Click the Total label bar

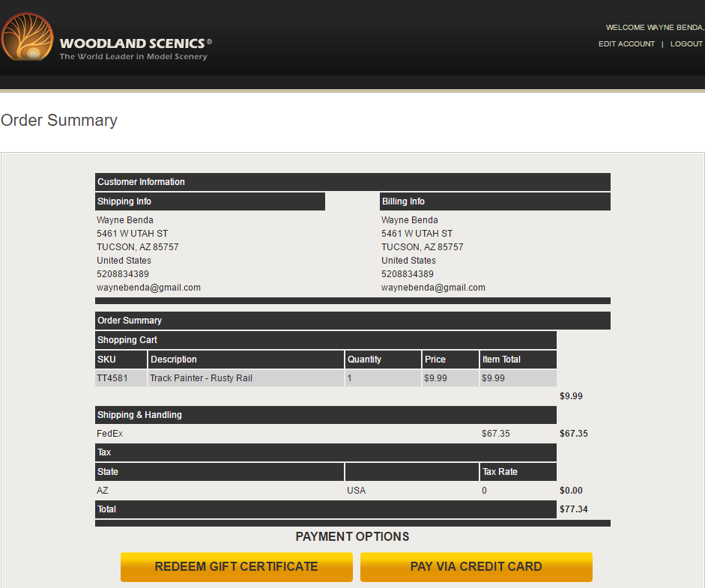(x=325, y=509)
